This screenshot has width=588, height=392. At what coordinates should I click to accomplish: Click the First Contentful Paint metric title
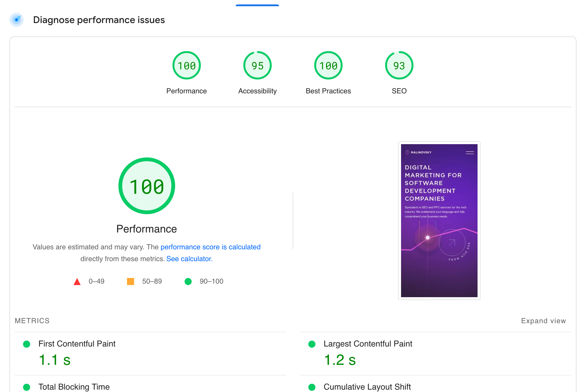click(77, 344)
